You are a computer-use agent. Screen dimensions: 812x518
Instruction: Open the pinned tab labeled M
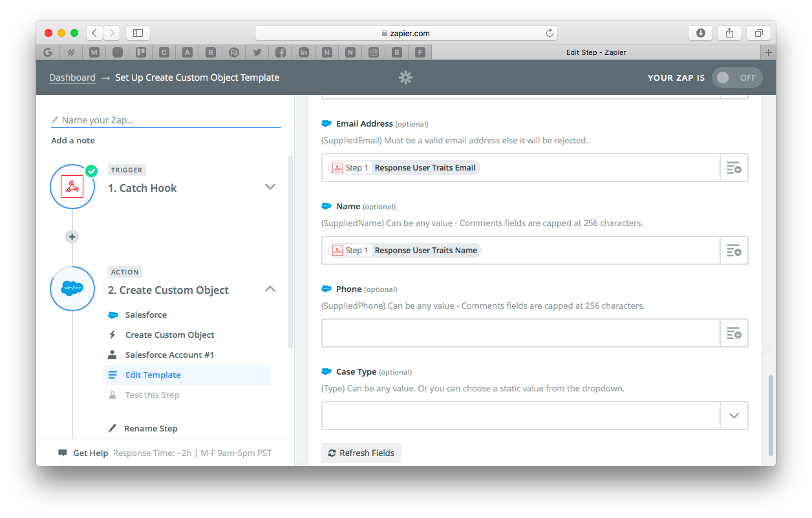[94, 52]
